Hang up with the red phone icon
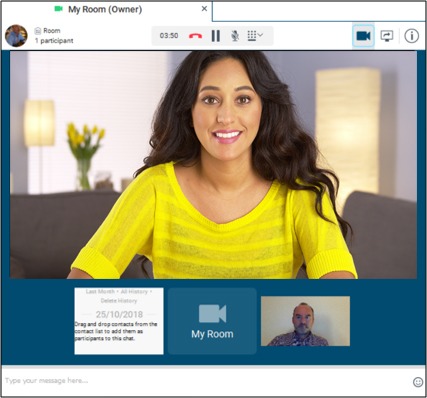 (195, 36)
